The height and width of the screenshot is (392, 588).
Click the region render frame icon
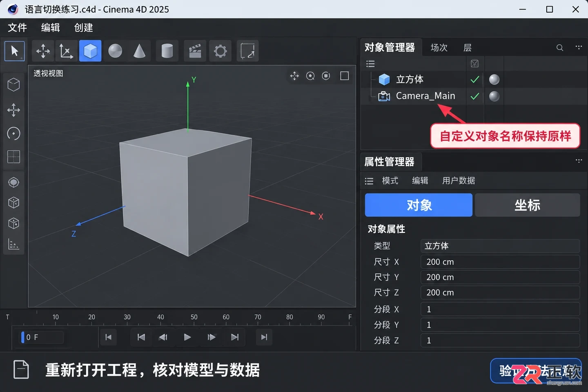[x=247, y=51]
